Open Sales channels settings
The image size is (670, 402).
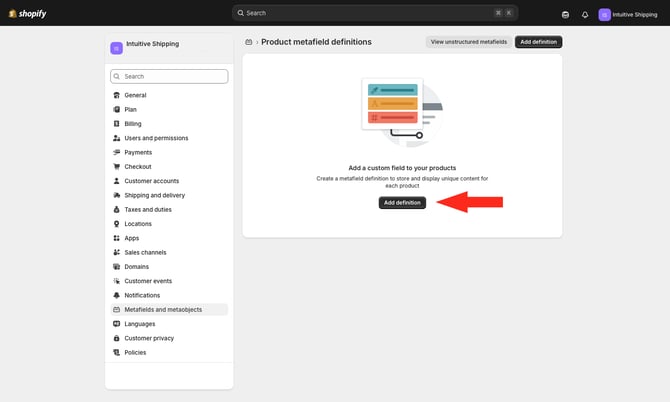169,252
